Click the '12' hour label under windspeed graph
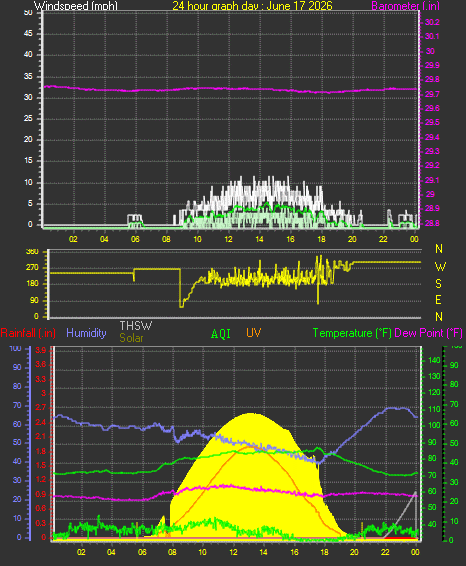Image resolution: width=466 pixels, height=566 pixels. pyautogui.click(x=228, y=239)
